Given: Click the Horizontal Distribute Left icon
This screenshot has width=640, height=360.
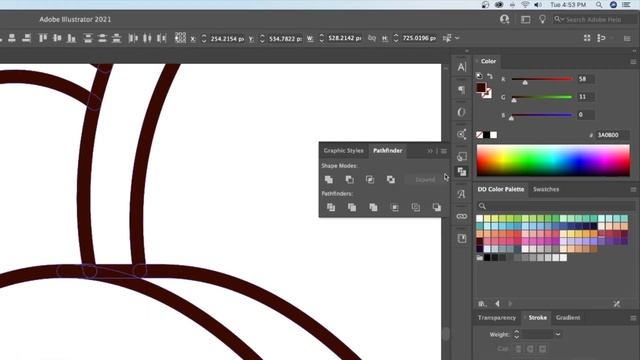Looking at the screenshot, I should tap(133, 38).
